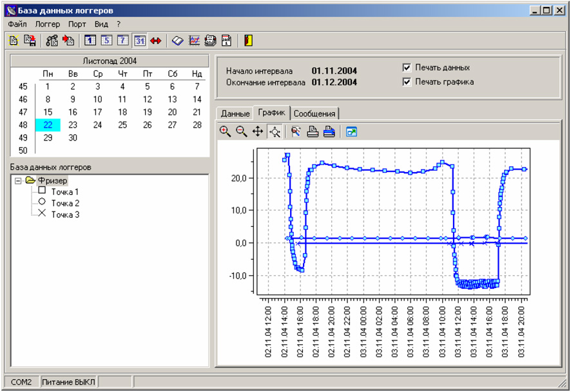The width and height of the screenshot is (571, 392).
Task: Click the zoom in magnifier on graph toolbar
Action: (x=225, y=132)
